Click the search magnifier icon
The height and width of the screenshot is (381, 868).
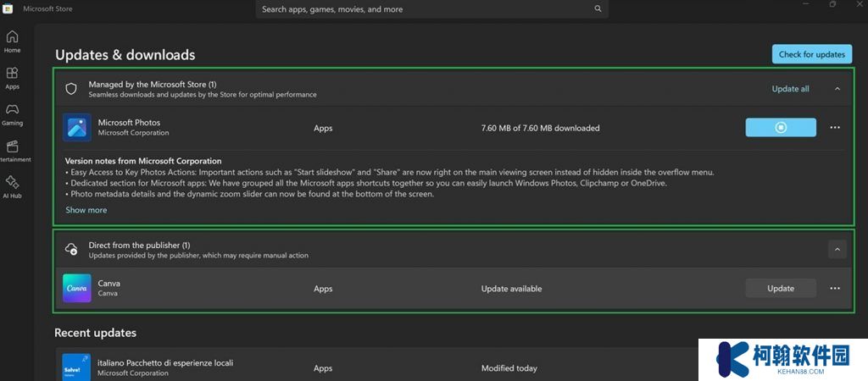point(598,8)
